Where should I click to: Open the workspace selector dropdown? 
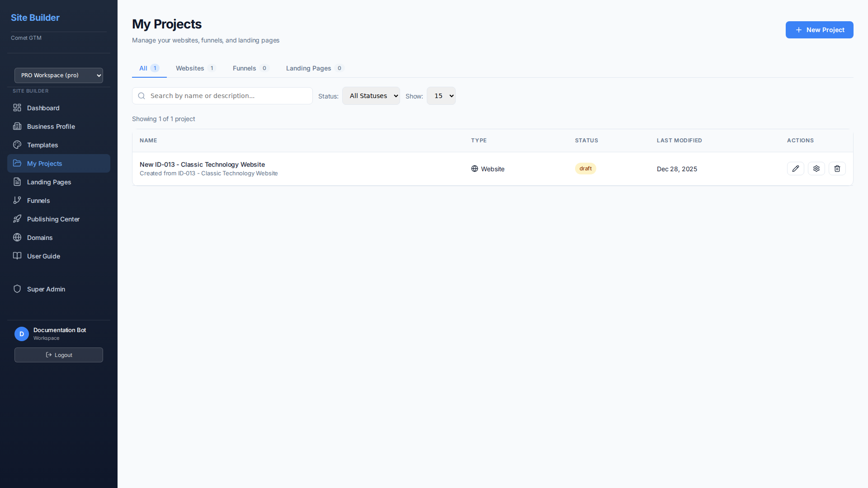pos(58,75)
